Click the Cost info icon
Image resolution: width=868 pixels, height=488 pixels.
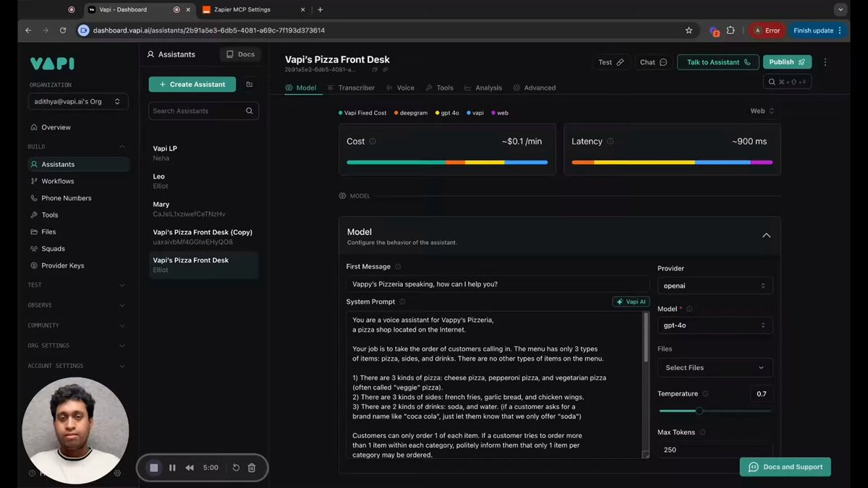[373, 142]
